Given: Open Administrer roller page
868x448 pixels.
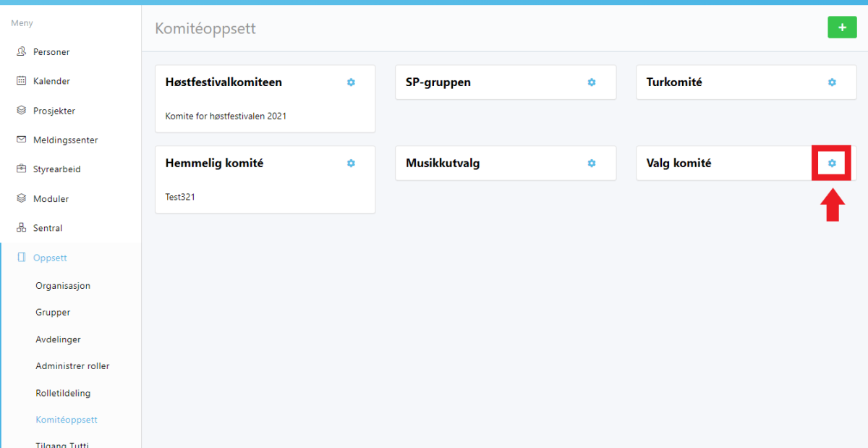Looking at the screenshot, I should [72, 366].
